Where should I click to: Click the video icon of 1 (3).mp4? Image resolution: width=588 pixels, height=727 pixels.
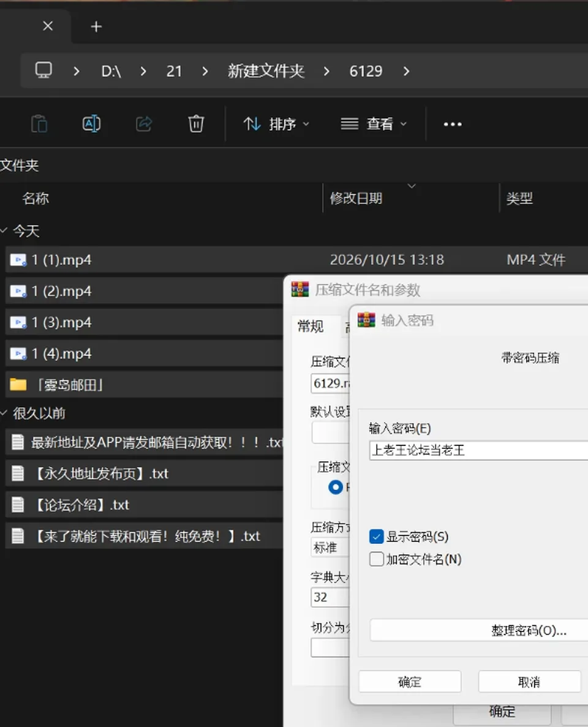tap(18, 322)
